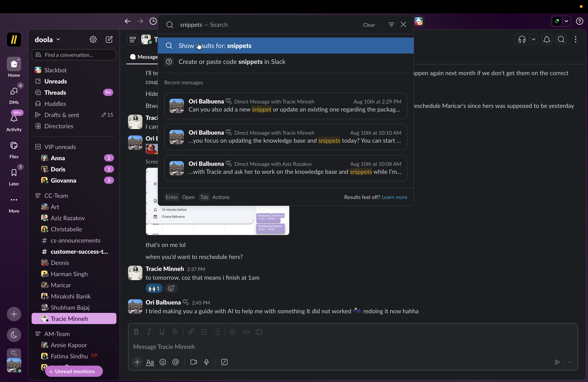This screenshot has width=588, height=382.
Task: Open send options dropdown arrow
Action: click(x=569, y=362)
